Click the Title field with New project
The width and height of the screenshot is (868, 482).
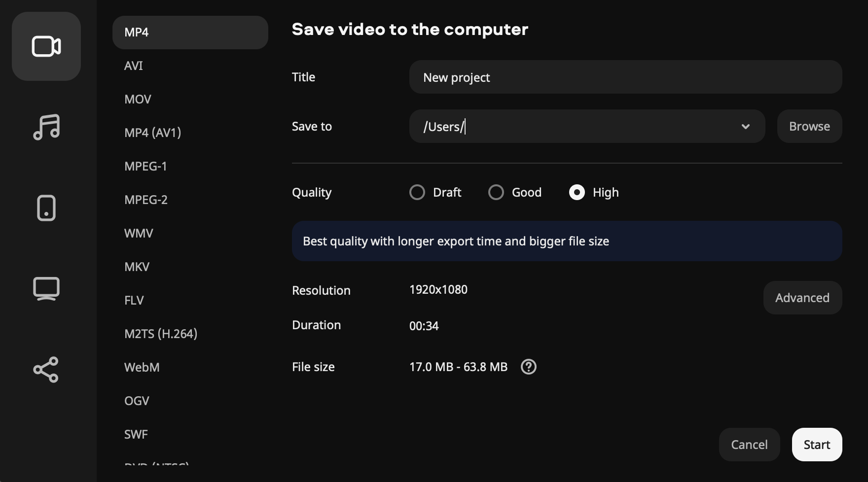625,77
